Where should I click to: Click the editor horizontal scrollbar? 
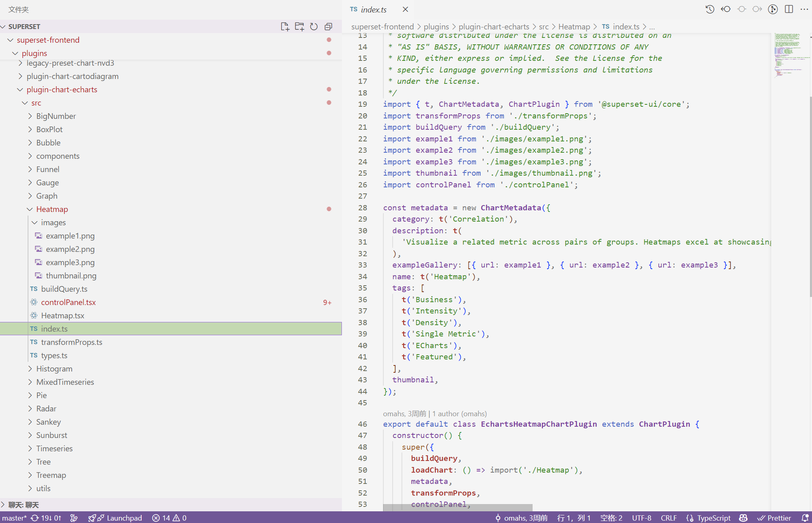tap(458, 508)
